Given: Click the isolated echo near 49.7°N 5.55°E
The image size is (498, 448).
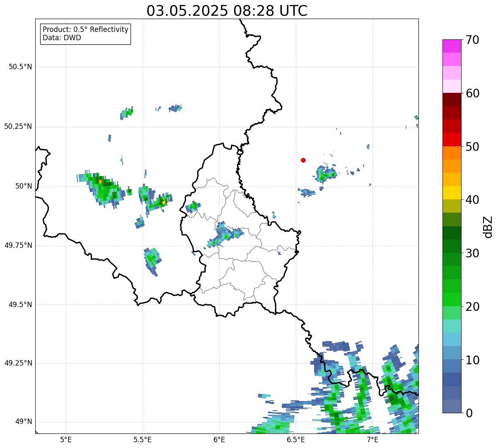Looking at the screenshot, I should (152, 262).
